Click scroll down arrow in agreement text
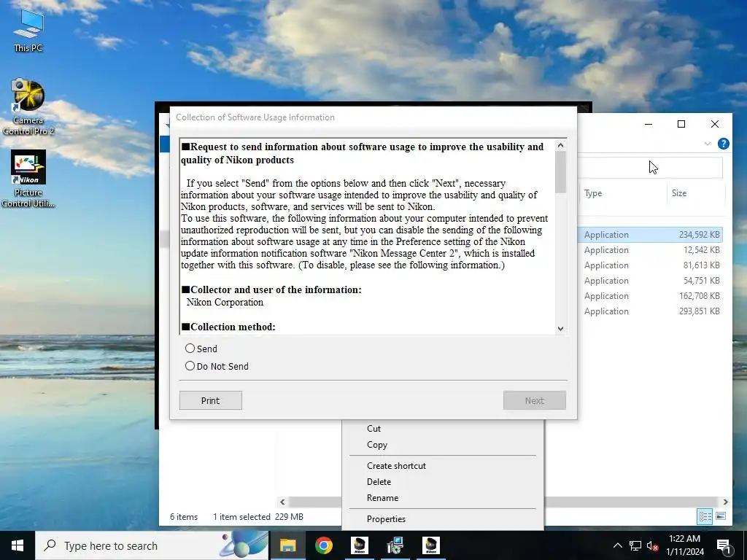747x560 pixels. click(561, 329)
